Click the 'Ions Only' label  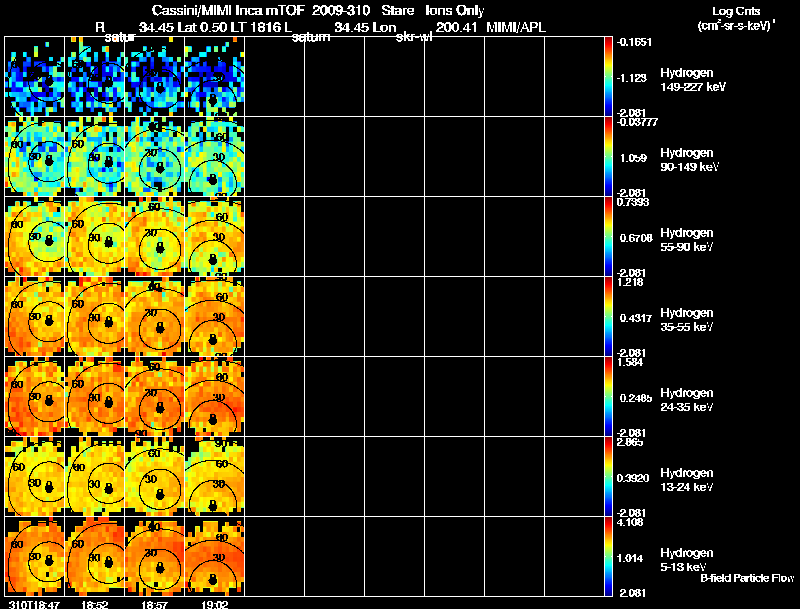(455, 11)
